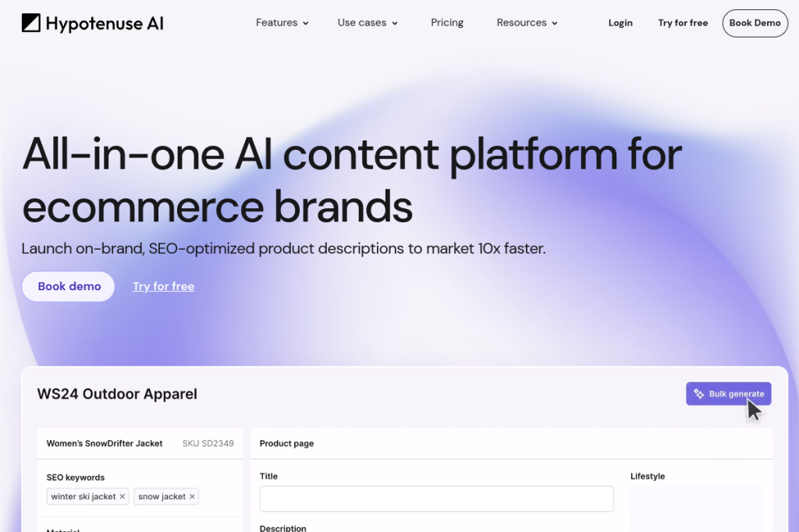Image resolution: width=799 pixels, height=532 pixels.
Task: Click the main hero headline text
Action: pyautogui.click(x=352, y=180)
